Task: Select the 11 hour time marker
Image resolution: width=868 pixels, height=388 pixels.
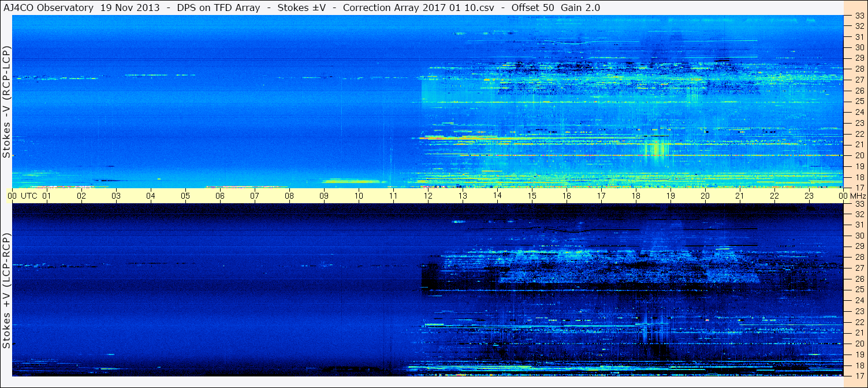Action: click(x=393, y=196)
